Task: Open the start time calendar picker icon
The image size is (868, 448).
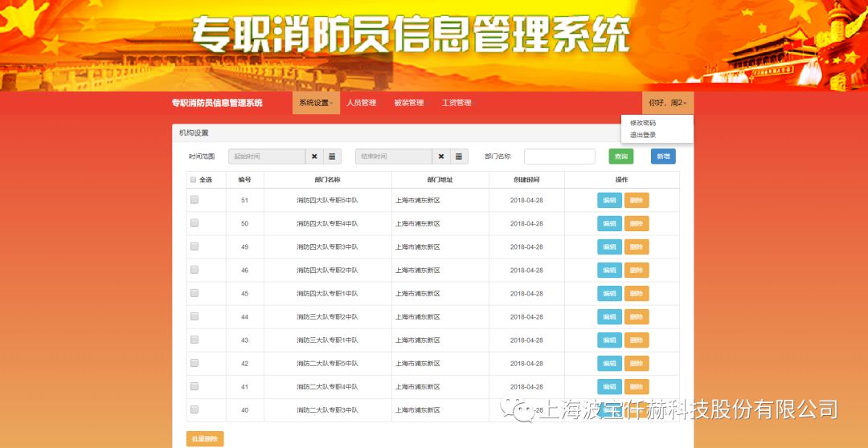Action: [x=332, y=157]
